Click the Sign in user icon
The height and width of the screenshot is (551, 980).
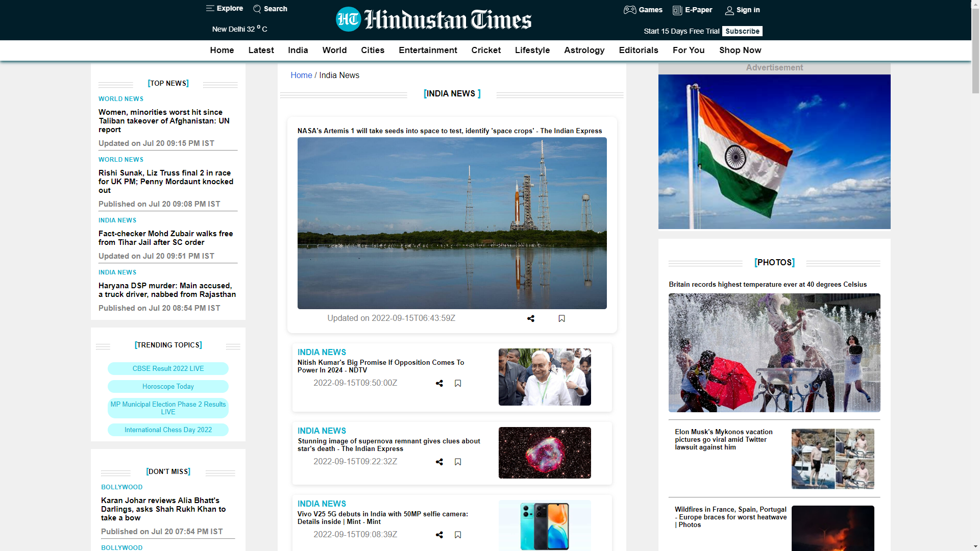click(x=729, y=10)
